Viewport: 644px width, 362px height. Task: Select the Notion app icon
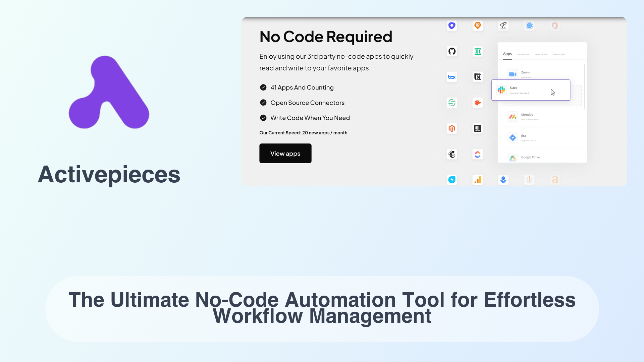[x=478, y=76]
